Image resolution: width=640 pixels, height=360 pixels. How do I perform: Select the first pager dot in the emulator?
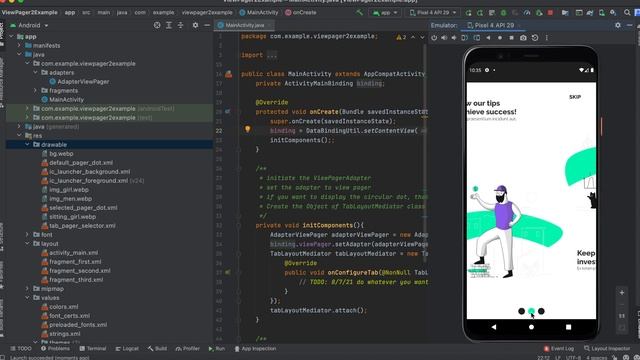pos(521,311)
